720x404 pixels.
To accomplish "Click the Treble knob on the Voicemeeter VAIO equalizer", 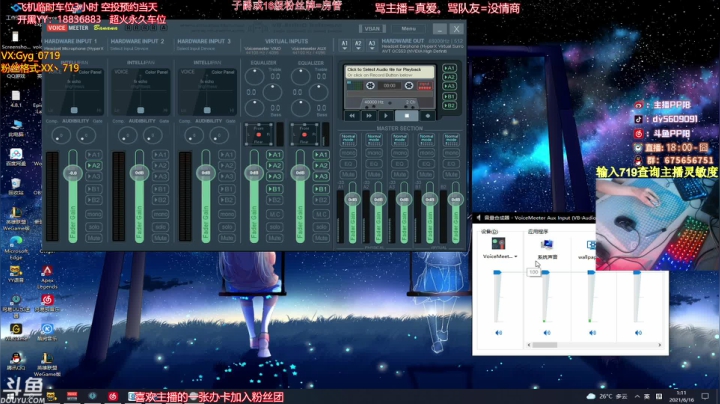I will pos(254,76).
